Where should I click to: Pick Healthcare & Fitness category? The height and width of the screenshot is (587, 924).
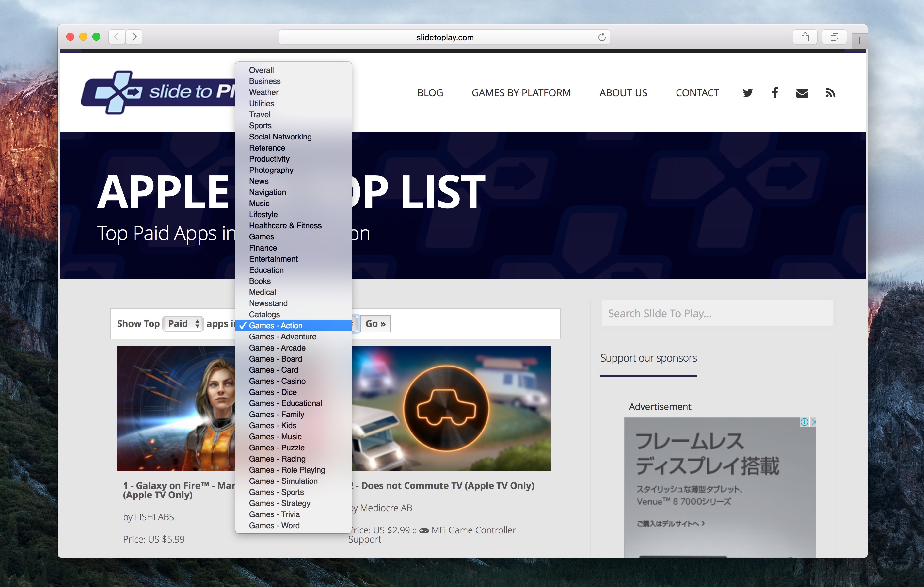pos(294,226)
